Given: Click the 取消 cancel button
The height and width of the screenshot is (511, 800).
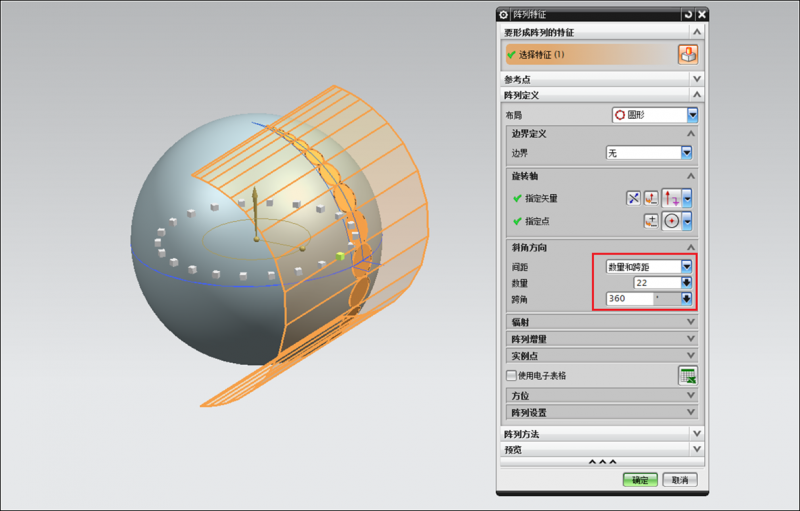Looking at the screenshot, I should coord(679,480).
